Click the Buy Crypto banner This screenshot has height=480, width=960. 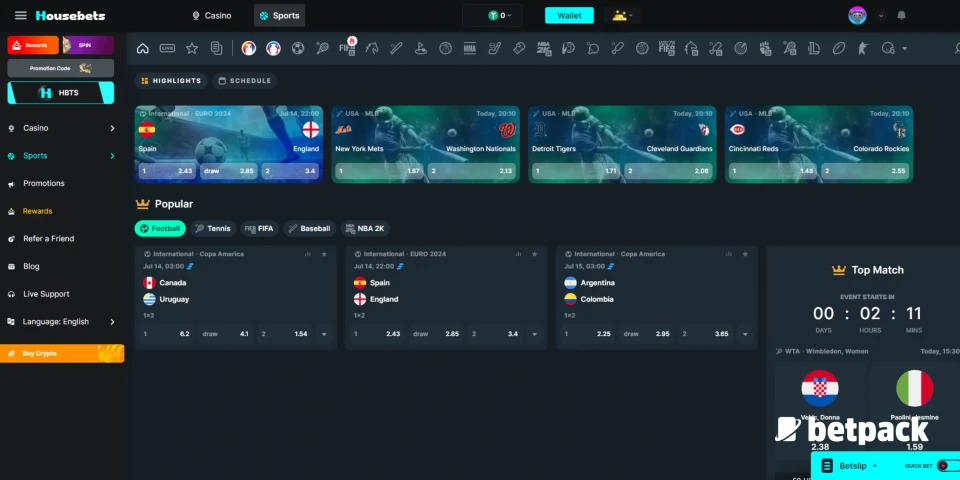62,353
